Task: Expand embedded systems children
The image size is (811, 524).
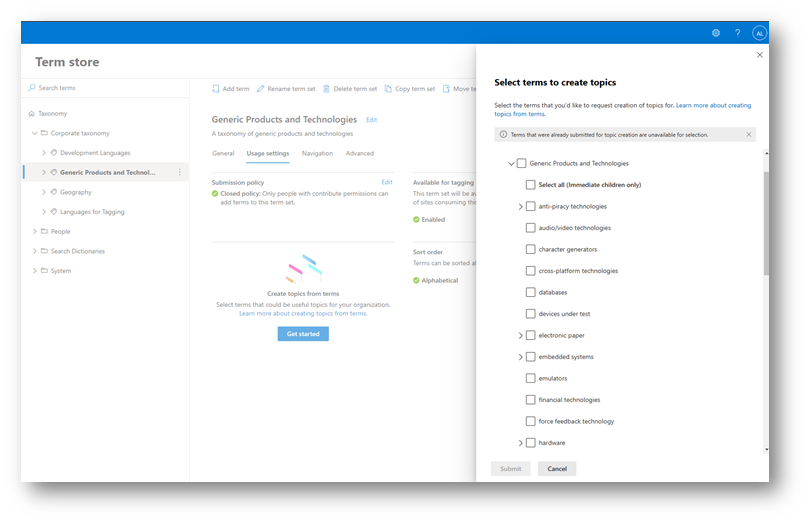Action: click(520, 357)
